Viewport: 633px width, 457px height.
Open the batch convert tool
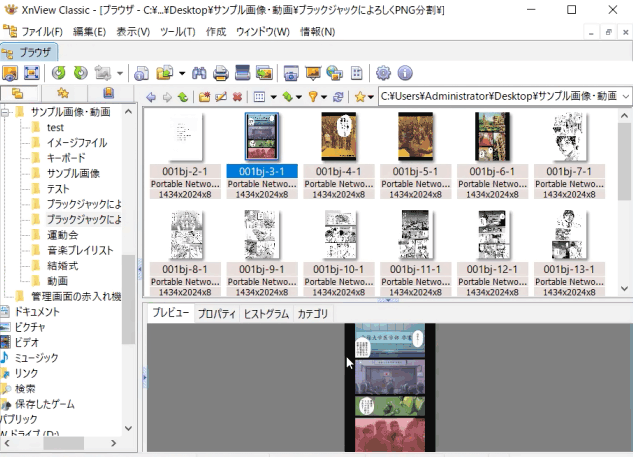264,73
